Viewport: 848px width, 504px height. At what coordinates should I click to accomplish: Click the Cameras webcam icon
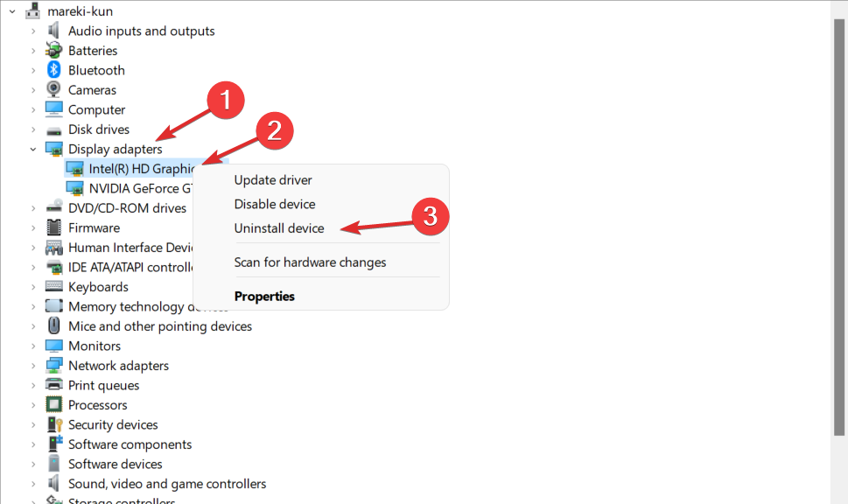[x=54, y=90]
